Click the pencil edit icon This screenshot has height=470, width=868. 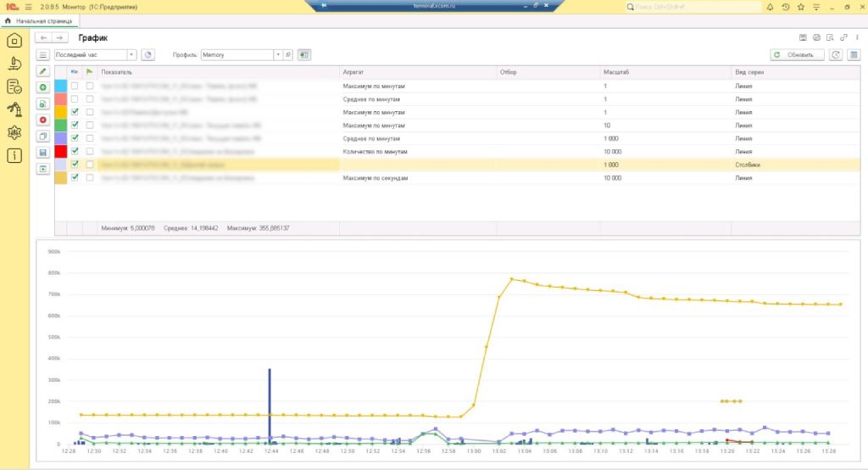[43, 71]
